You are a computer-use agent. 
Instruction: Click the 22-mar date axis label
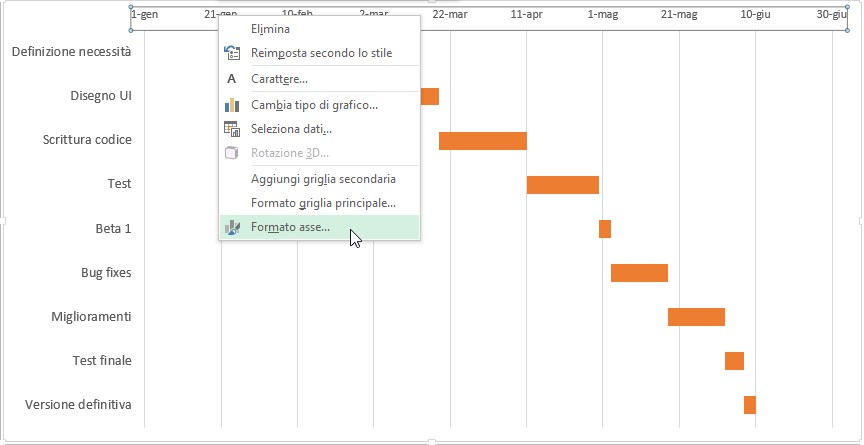(450, 15)
